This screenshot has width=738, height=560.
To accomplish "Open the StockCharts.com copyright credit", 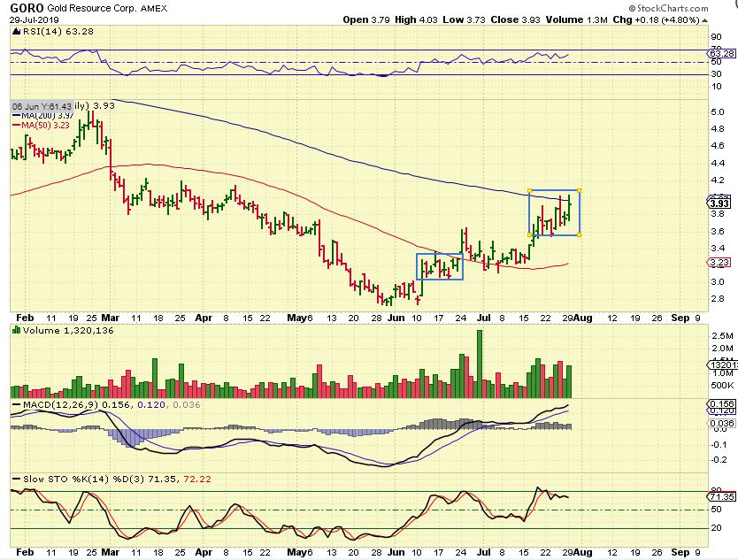I will point(668,8).
